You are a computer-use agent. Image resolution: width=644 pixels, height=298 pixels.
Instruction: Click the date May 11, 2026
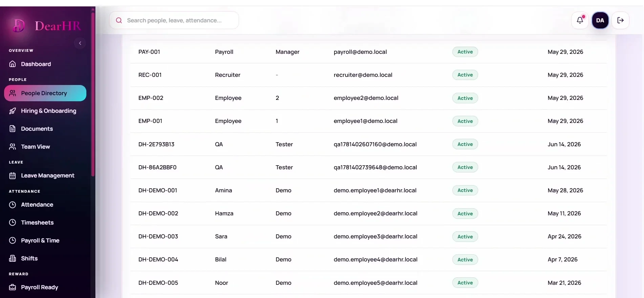[564, 213]
